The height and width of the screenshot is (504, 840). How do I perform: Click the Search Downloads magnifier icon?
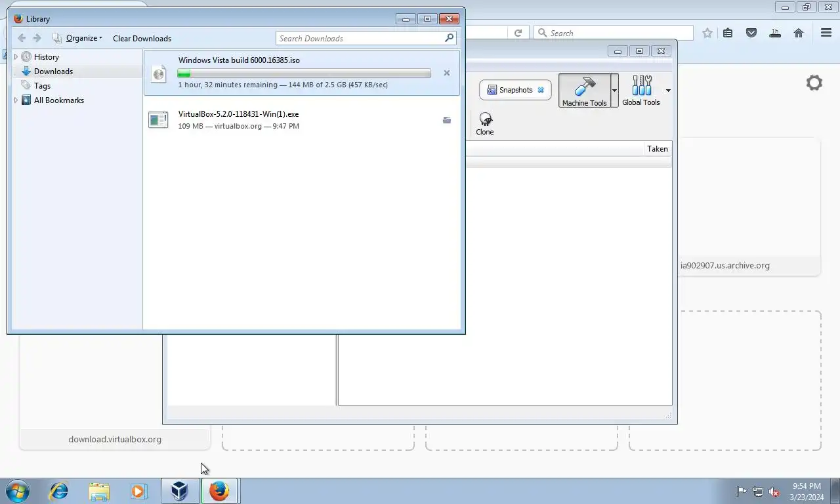pyautogui.click(x=450, y=38)
